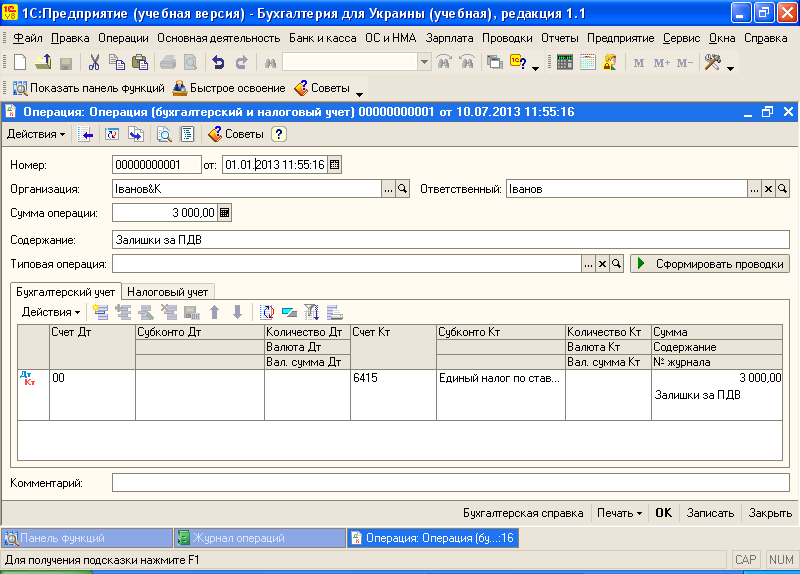
Task: Click the document magnifier icon in document toolbar
Action: pos(164,134)
